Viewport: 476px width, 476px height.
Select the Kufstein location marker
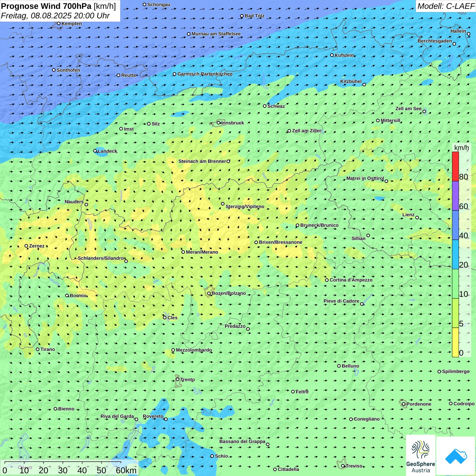[x=332, y=55]
